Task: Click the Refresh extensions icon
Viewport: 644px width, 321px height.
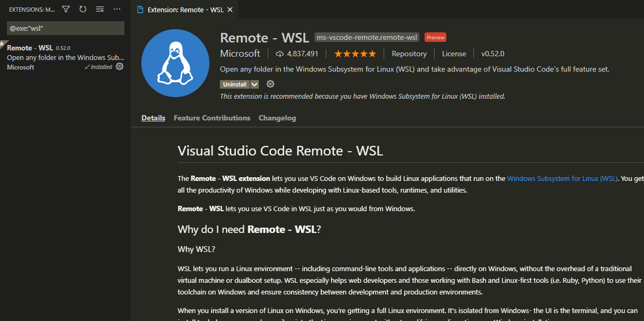Action: [x=82, y=9]
